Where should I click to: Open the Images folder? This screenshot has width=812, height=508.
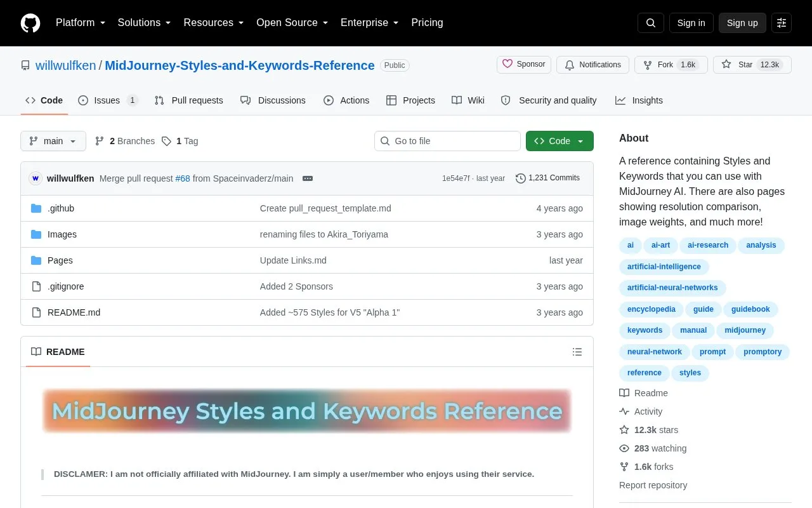(62, 234)
